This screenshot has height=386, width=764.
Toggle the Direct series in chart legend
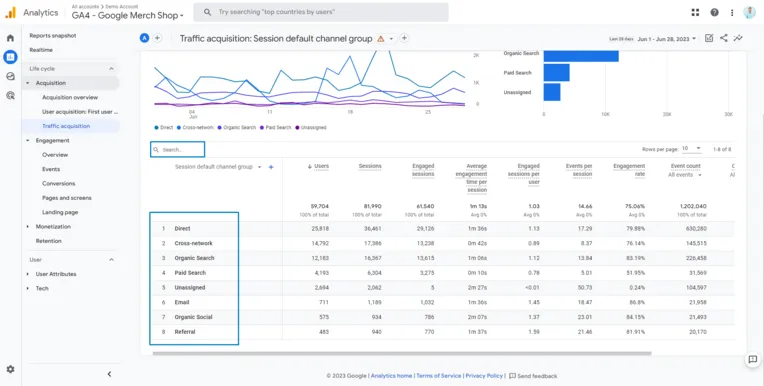tap(164, 128)
